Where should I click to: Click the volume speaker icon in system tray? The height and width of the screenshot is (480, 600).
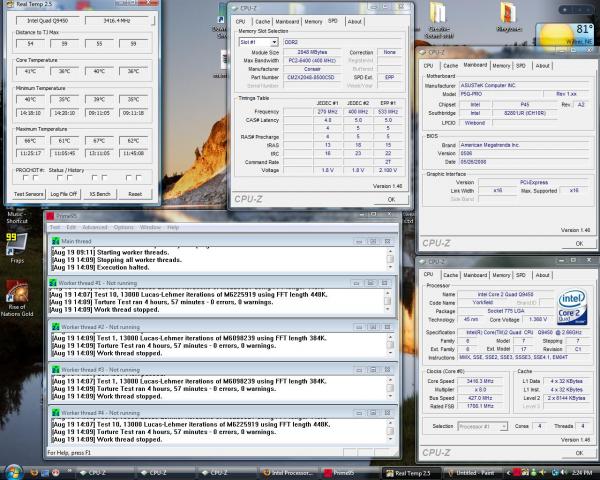563,473
